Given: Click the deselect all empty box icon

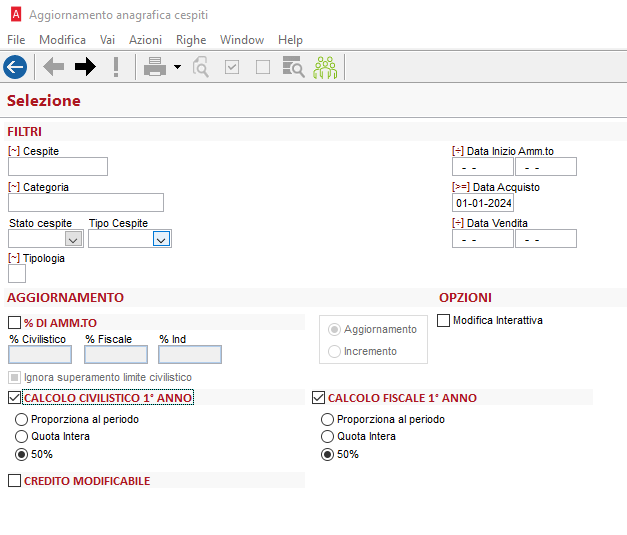Looking at the screenshot, I should 263,67.
